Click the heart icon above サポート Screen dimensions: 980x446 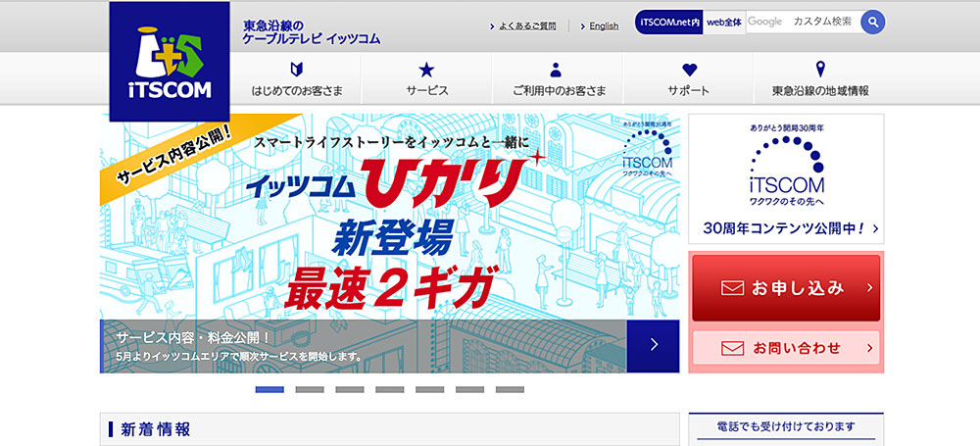pyautogui.click(x=689, y=70)
